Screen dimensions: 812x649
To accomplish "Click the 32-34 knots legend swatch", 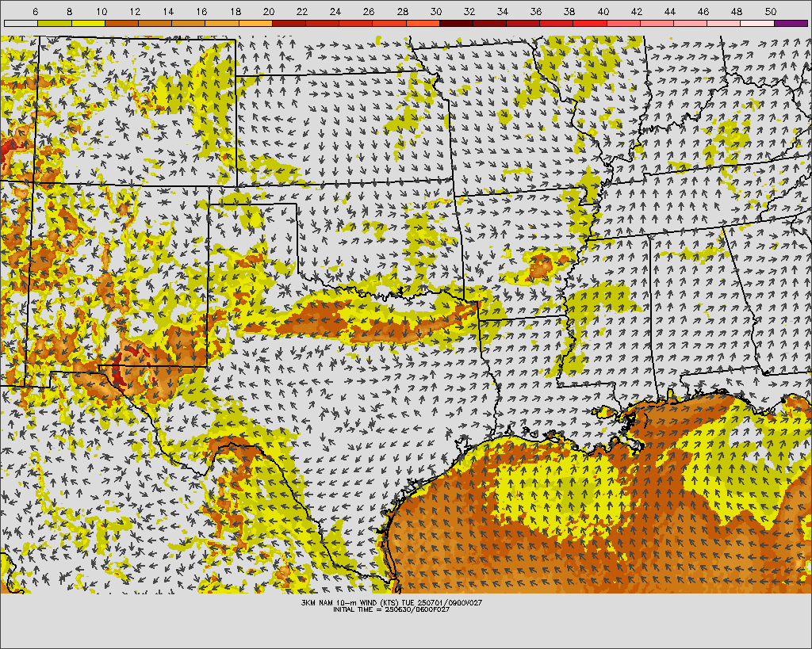I will pyautogui.click(x=490, y=23).
